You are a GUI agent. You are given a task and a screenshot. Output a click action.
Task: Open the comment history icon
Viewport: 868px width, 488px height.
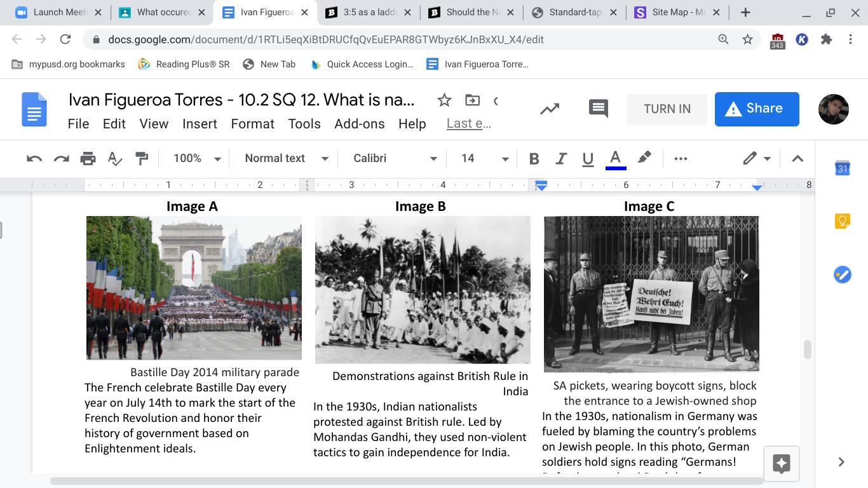pyautogui.click(x=598, y=109)
